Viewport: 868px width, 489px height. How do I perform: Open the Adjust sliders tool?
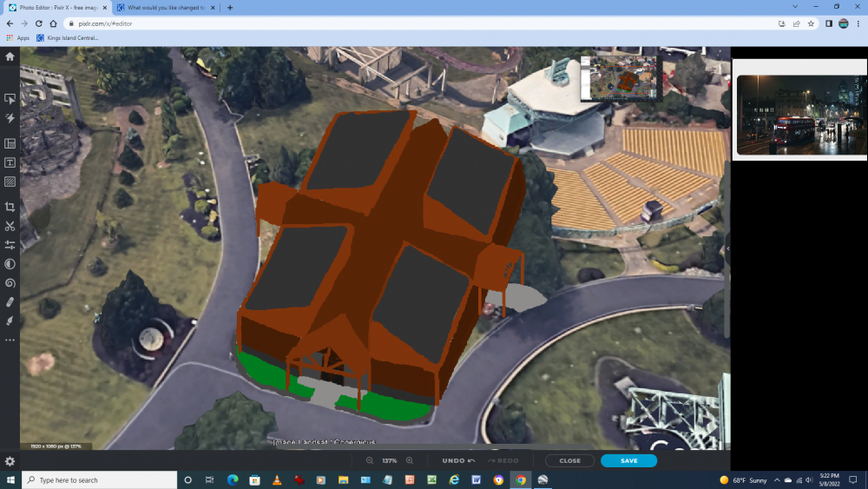tap(10, 245)
